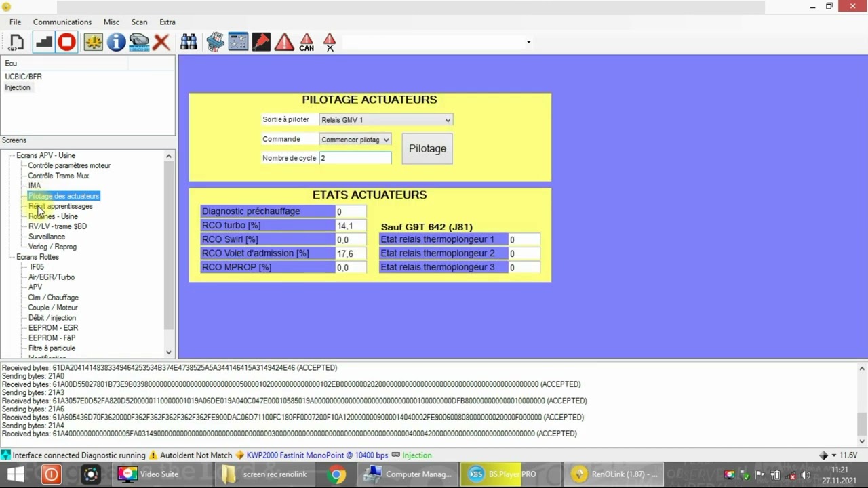868x488 pixels.
Task: Click the car vehicle icon in toolbar
Action: point(139,42)
